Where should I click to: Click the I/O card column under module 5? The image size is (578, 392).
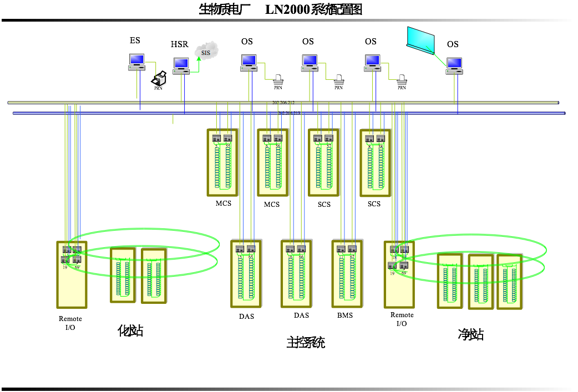217,166
